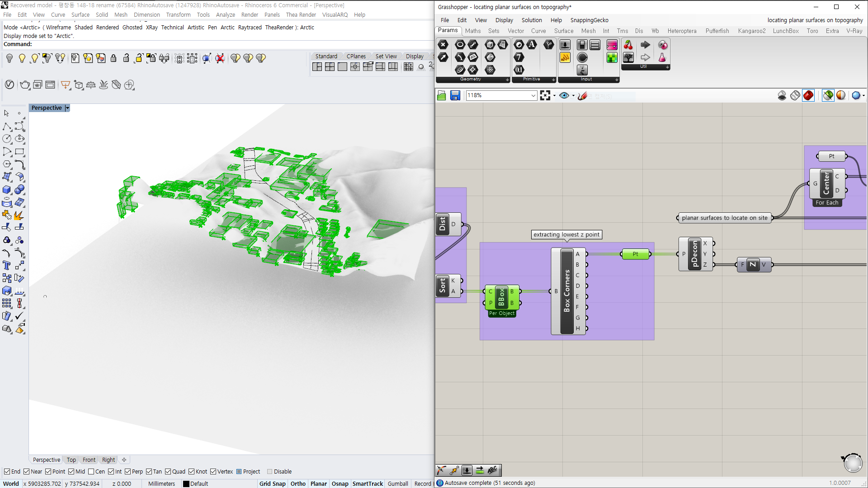Expand the Input panel with plus
This screenshot has height=488, width=868.
pyautogui.click(x=617, y=80)
